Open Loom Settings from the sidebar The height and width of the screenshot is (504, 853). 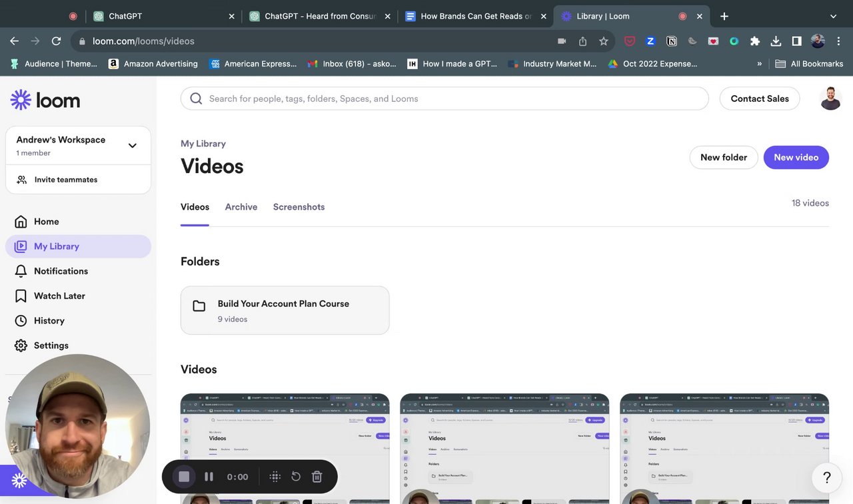79,346
